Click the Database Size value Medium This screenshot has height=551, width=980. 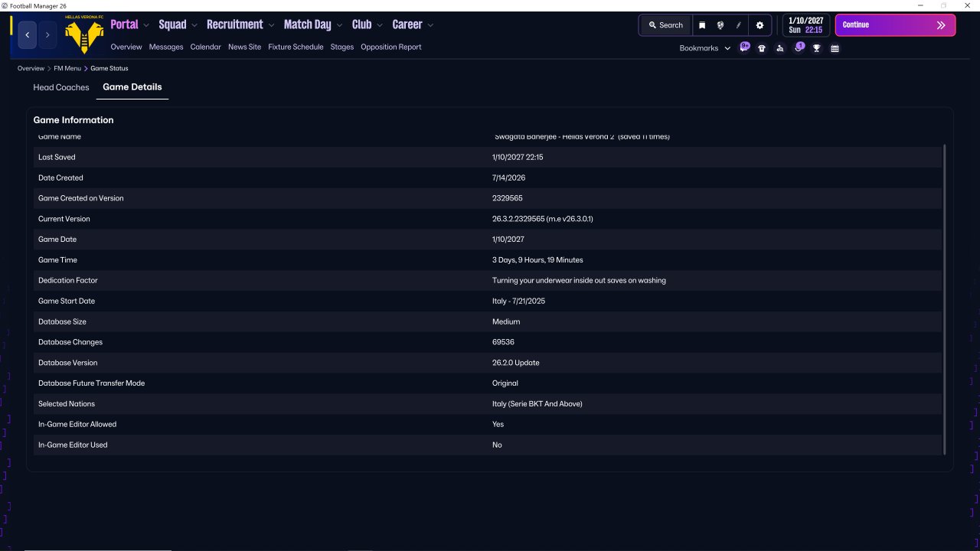point(506,322)
